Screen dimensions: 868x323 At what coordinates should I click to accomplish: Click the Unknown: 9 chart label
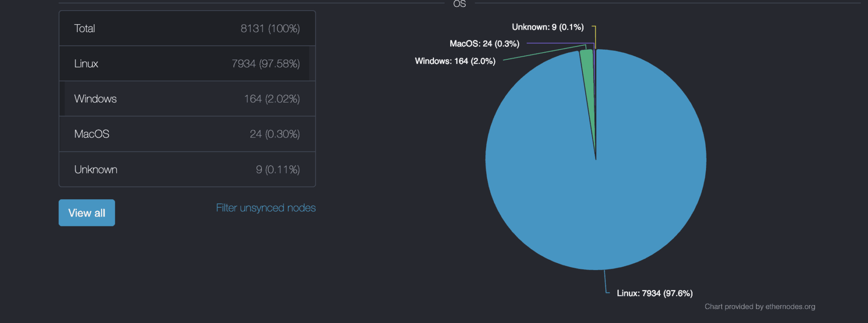548,27
